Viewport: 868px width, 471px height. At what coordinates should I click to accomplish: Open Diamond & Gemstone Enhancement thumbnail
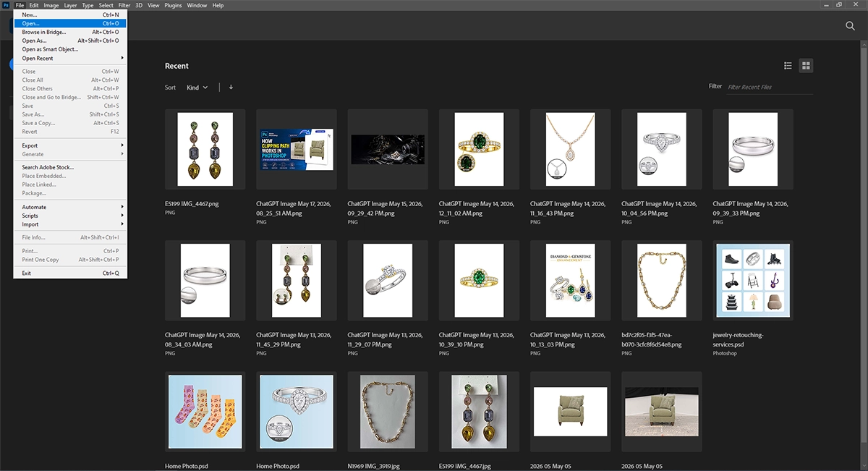tap(570, 281)
